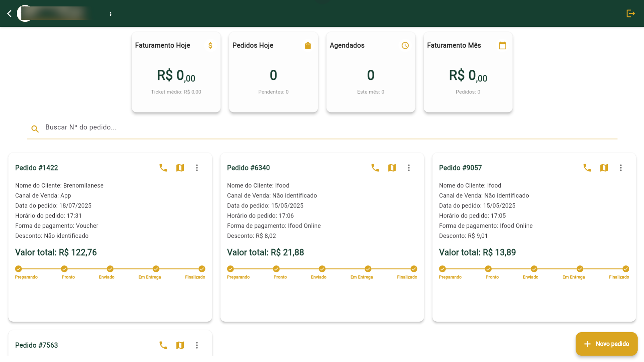Open the three-dot menu on Pedido #6340
This screenshot has height=362, width=644.
409,168
